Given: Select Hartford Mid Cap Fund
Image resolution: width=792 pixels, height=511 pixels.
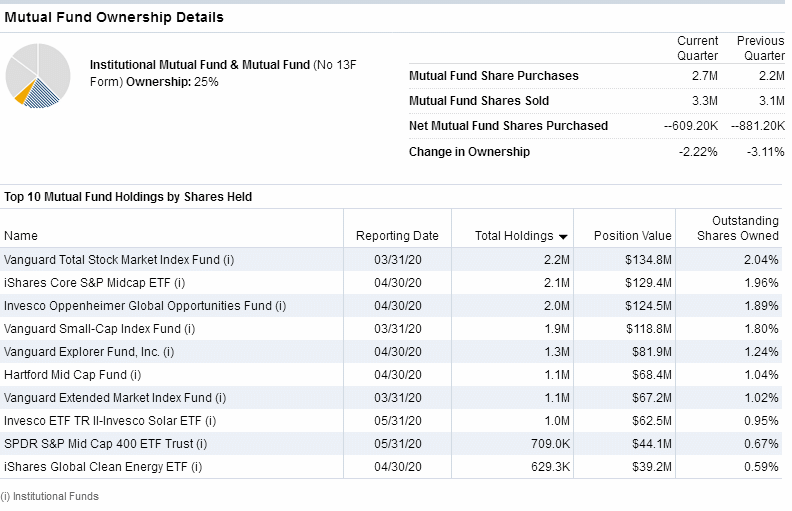Looking at the screenshot, I should tap(72, 375).
